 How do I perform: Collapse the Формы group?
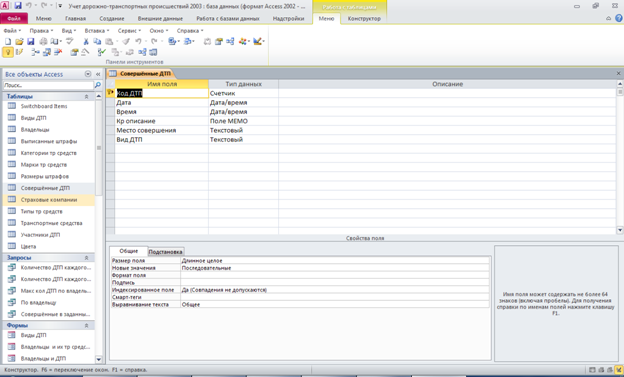86,325
